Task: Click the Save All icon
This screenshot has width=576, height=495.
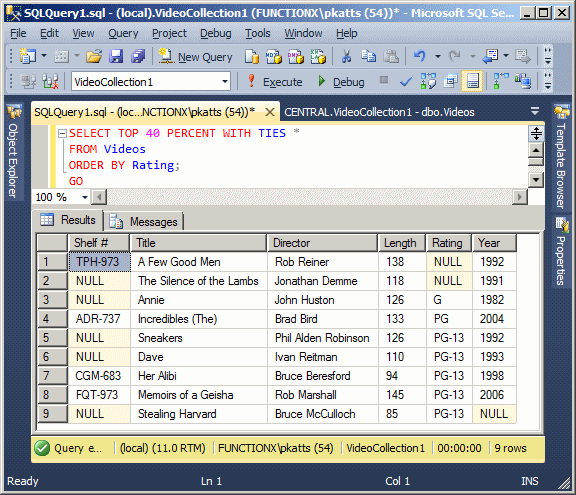Action: [138, 57]
